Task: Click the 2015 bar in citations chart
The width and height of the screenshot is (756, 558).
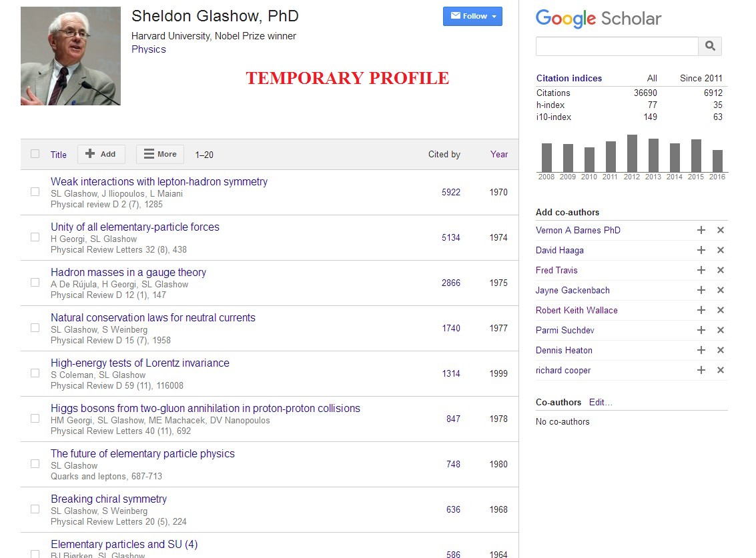Action: coord(696,155)
